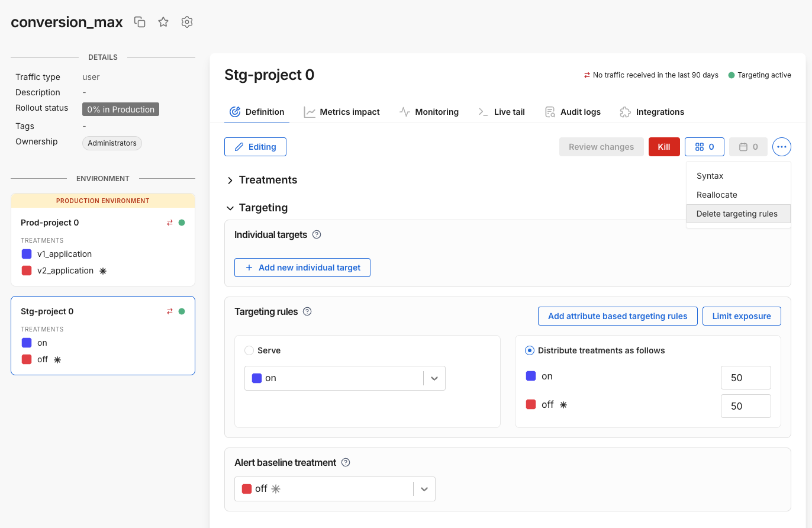Select Distribute treatments as follows radio

point(530,350)
